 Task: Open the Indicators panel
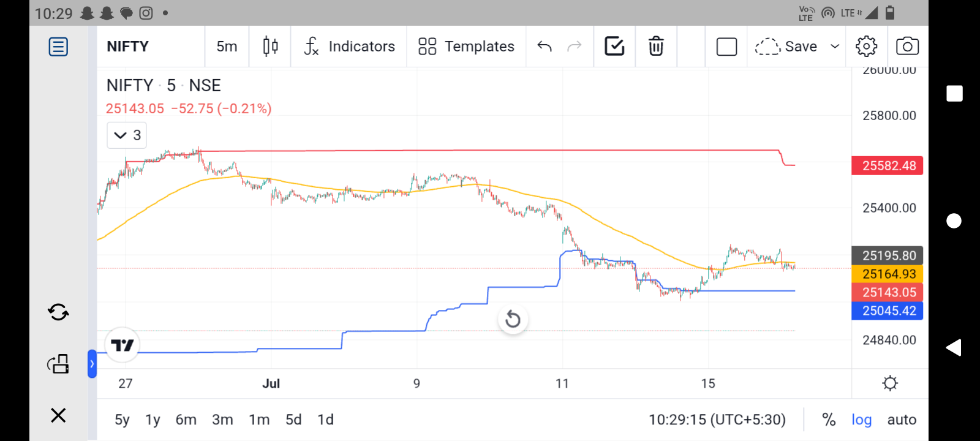point(350,47)
